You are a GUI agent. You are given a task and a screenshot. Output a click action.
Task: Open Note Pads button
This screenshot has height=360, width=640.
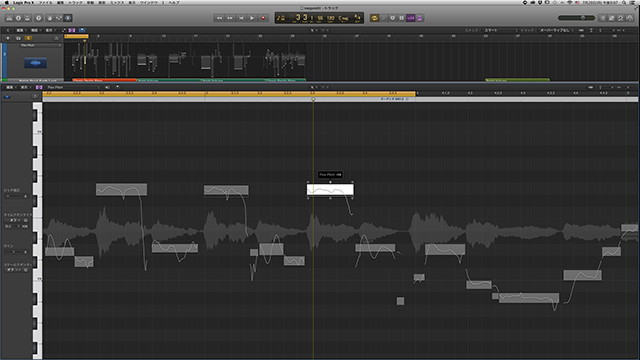pos(611,18)
